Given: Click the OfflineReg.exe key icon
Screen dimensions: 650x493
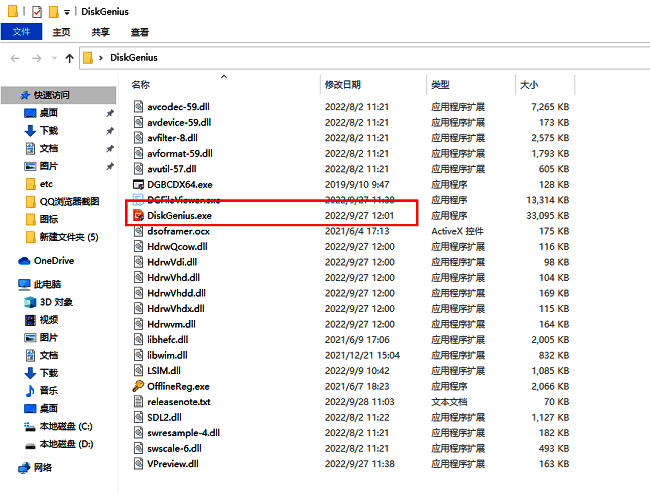Looking at the screenshot, I should tap(139, 386).
